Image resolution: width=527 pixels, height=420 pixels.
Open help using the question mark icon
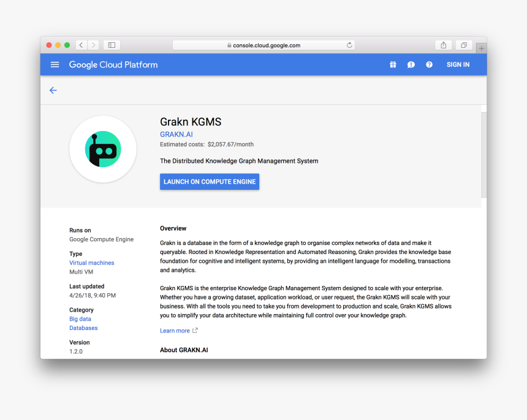click(429, 64)
